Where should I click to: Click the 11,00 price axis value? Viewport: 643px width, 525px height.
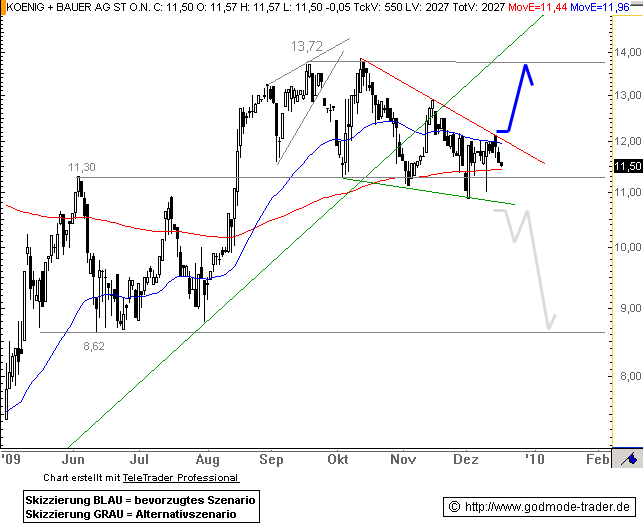pos(627,192)
